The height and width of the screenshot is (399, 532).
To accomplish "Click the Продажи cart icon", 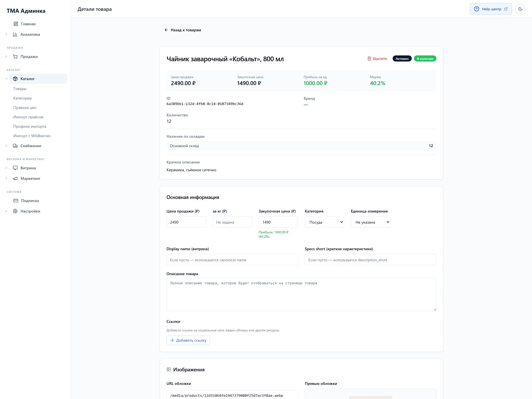I will (x=15, y=57).
